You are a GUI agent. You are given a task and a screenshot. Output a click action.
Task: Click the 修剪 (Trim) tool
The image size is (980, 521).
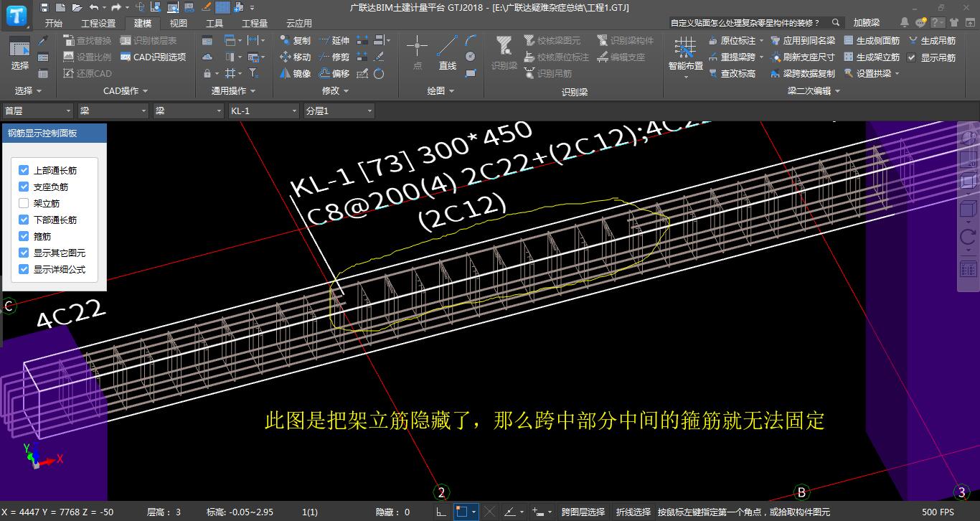334,57
